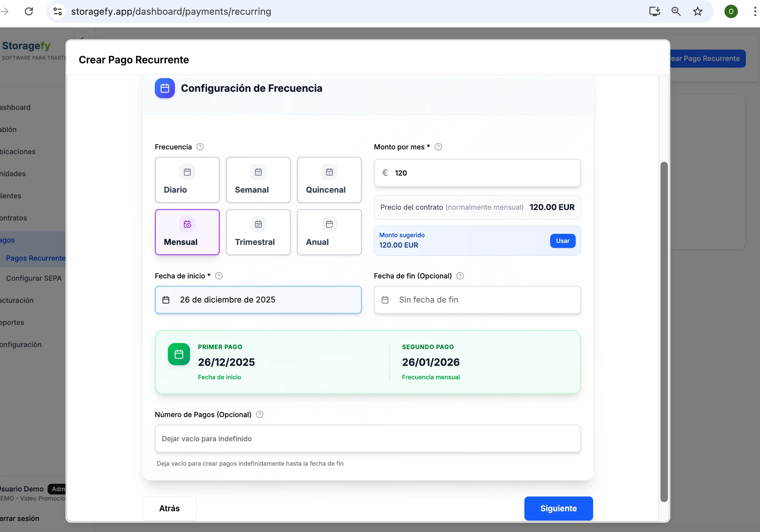Image resolution: width=760 pixels, height=532 pixels.
Task: Open site information in the address bar
Action: (57, 11)
